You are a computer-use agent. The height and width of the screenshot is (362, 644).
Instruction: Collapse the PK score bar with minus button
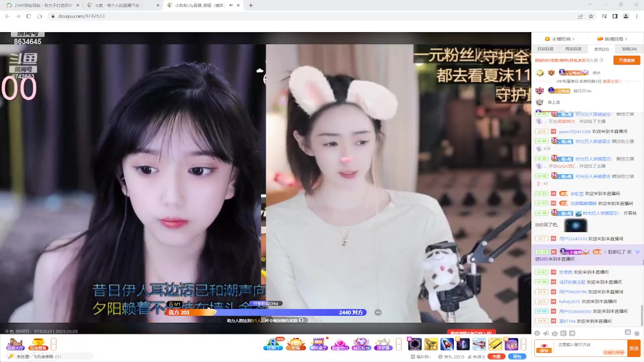[378, 312]
